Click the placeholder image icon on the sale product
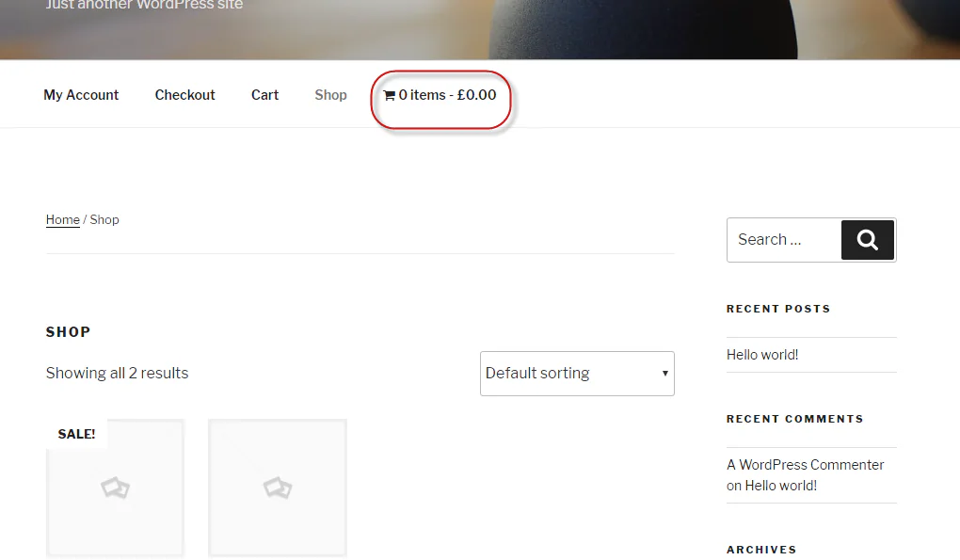Screen dimensions: 960x560 click(115, 488)
